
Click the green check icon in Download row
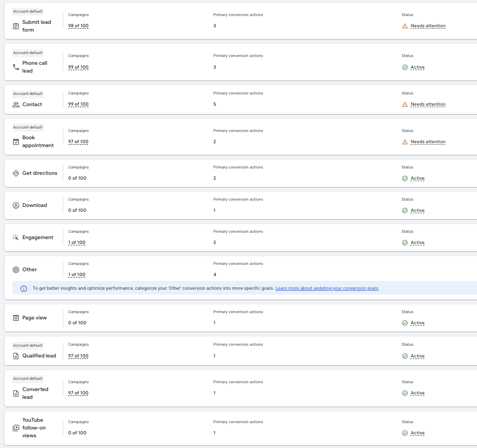point(404,210)
